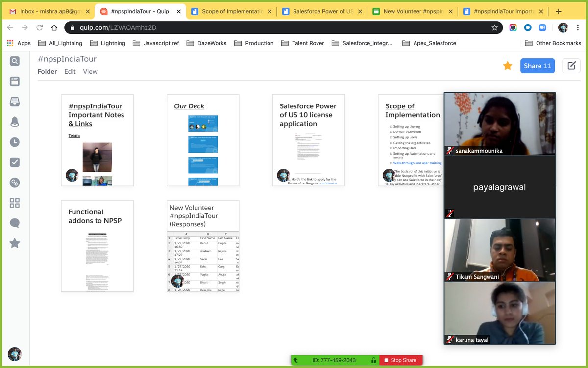Open the View menu
The image size is (588, 368).
[x=90, y=71]
